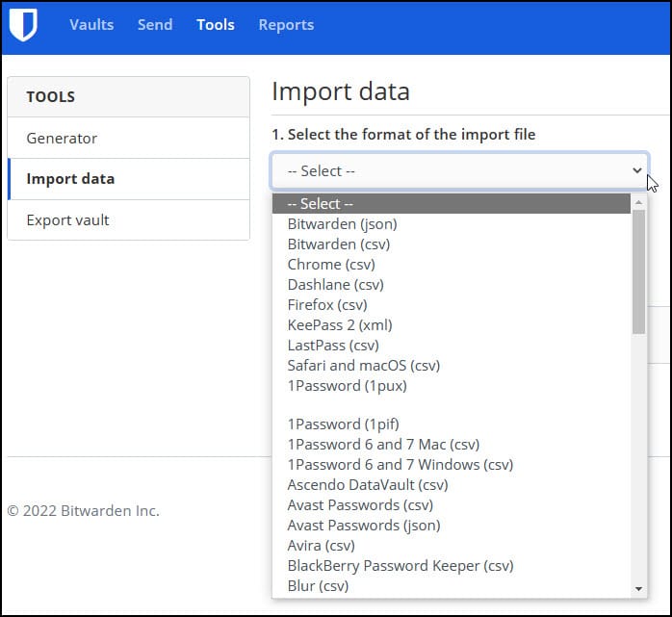This screenshot has width=672, height=617.
Task: Choose the -- Select -- placeholder option
Action: point(452,203)
